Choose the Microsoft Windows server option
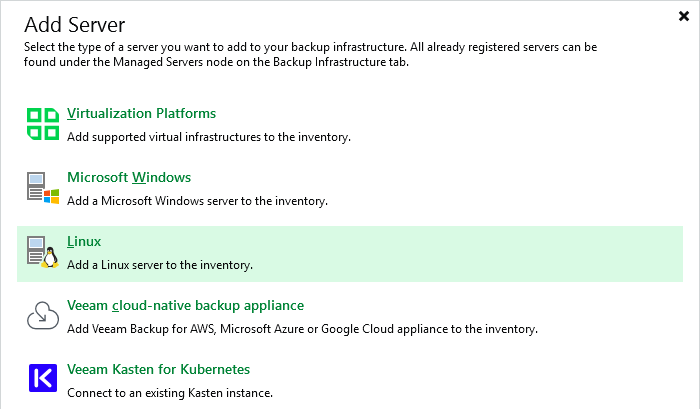The image size is (700, 409). 129,177
